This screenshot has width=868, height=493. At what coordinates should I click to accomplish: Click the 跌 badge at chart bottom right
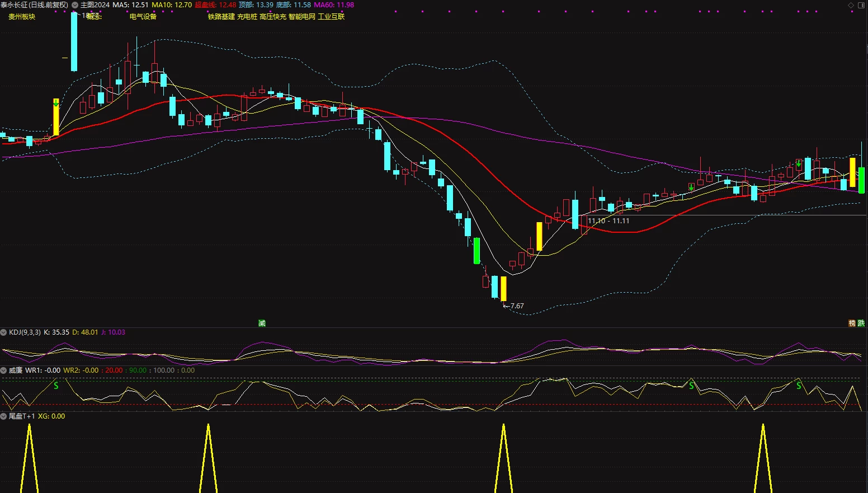pos(861,323)
